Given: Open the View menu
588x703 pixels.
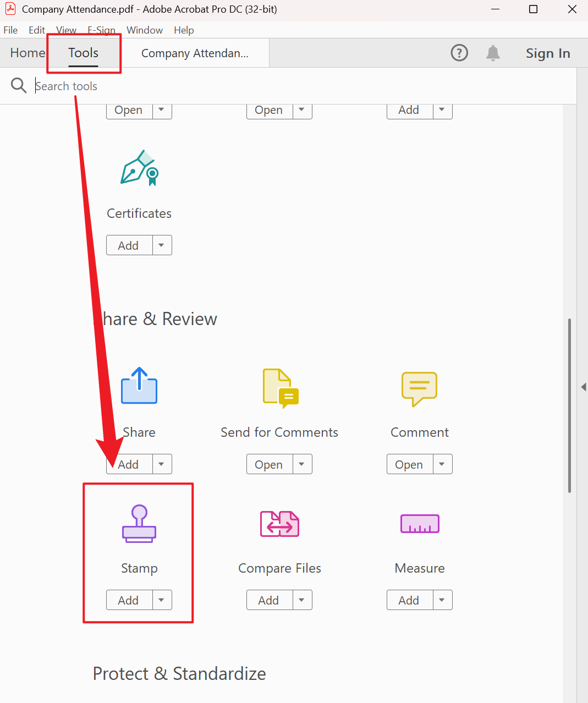Looking at the screenshot, I should [x=67, y=30].
